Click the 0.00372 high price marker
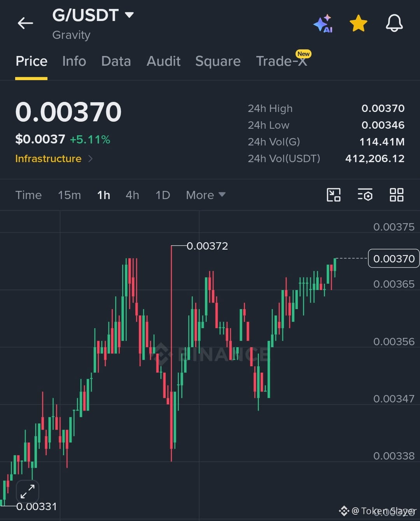 pyautogui.click(x=207, y=246)
